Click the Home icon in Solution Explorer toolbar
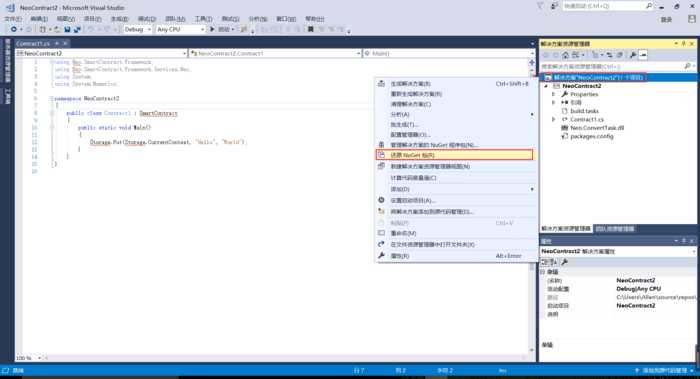 pyautogui.click(x=566, y=55)
